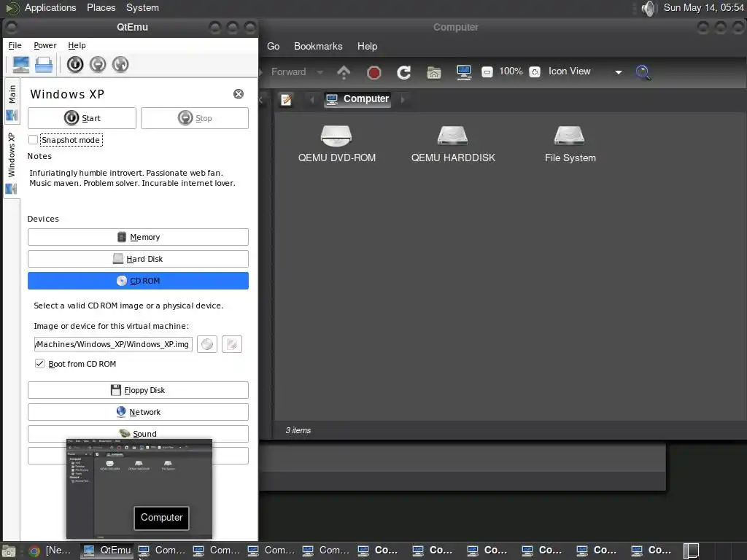Collapse the CD ROM device section
This screenshot has width=747, height=560.
(x=138, y=281)
